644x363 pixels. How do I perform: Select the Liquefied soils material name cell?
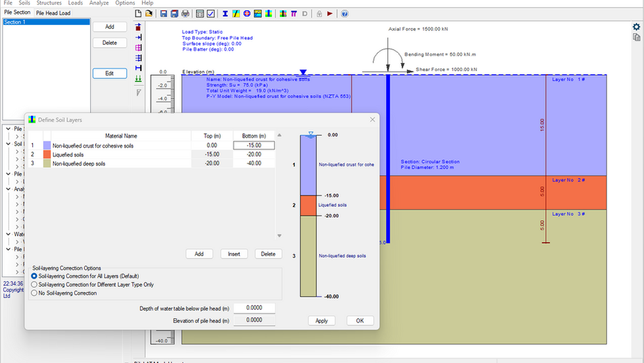pos(121,155)
